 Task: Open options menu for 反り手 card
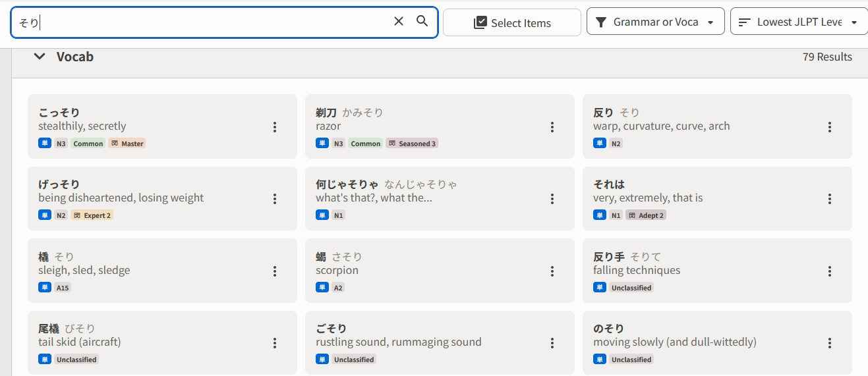[830, 271]
